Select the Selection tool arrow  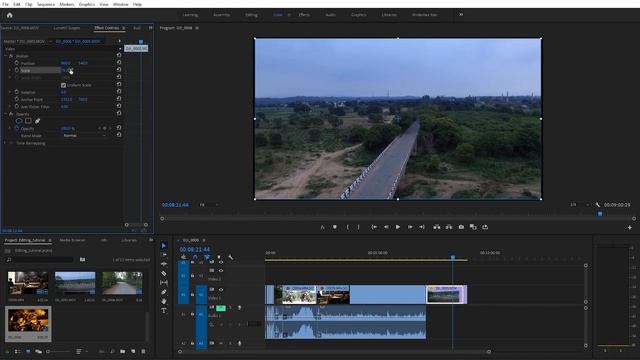164,245
